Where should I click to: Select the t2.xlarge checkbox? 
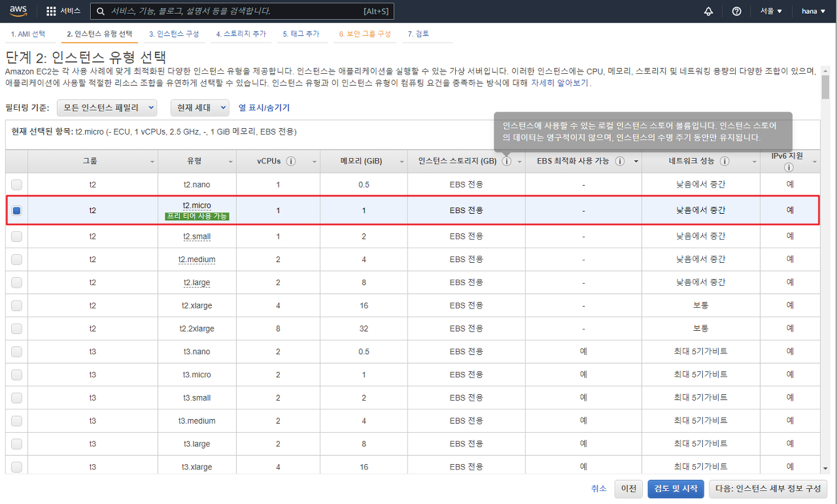(16, 305)
